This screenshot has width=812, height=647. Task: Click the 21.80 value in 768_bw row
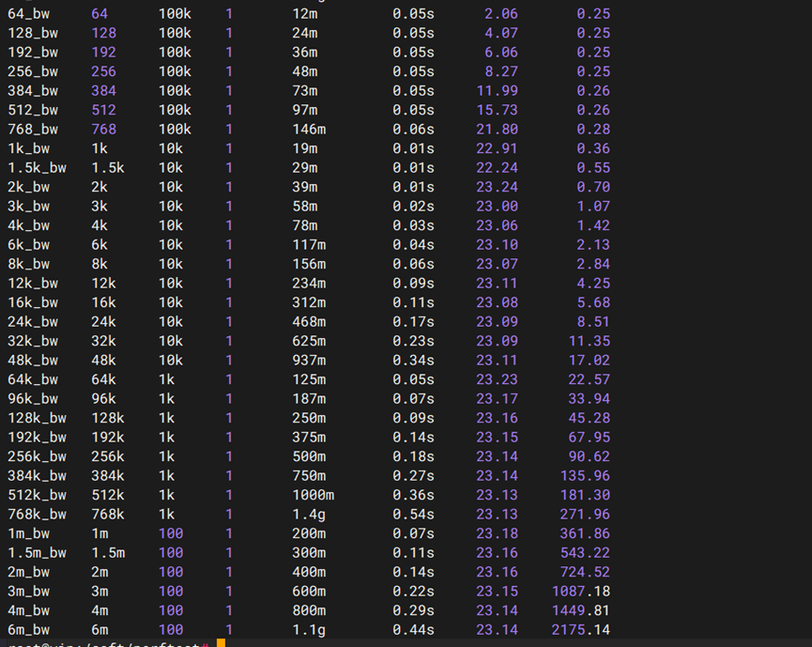coord(497,130)
